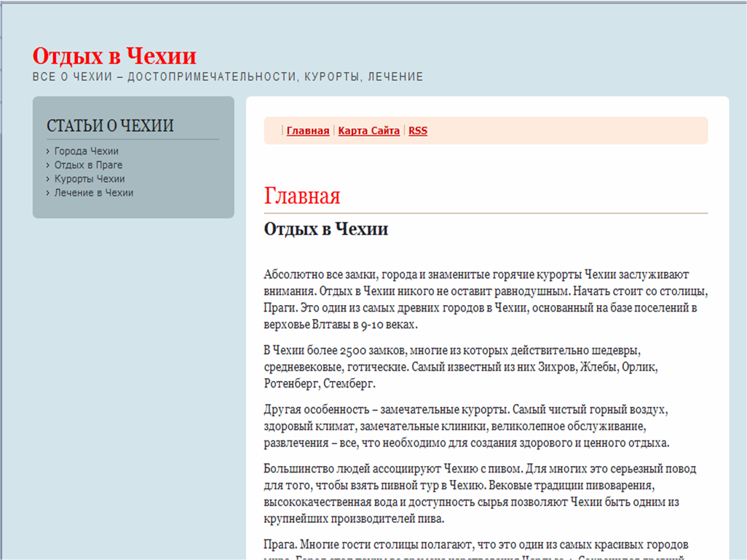Image resolution: width=747 pixels, height=560 pixels.
Task: Click the arrow icon beside Города Чехии
Action: point(48,151)
